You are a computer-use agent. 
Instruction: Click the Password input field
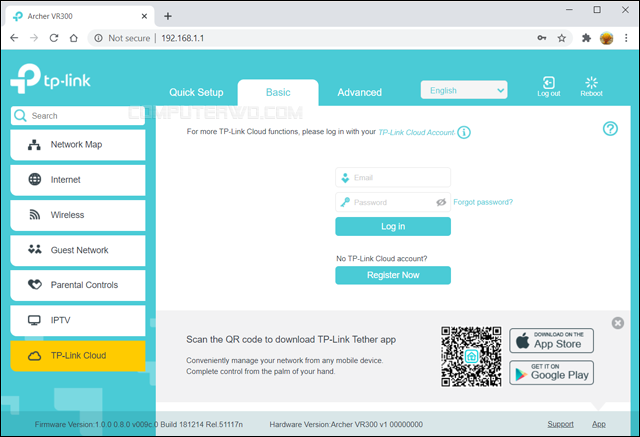(393, 202)
